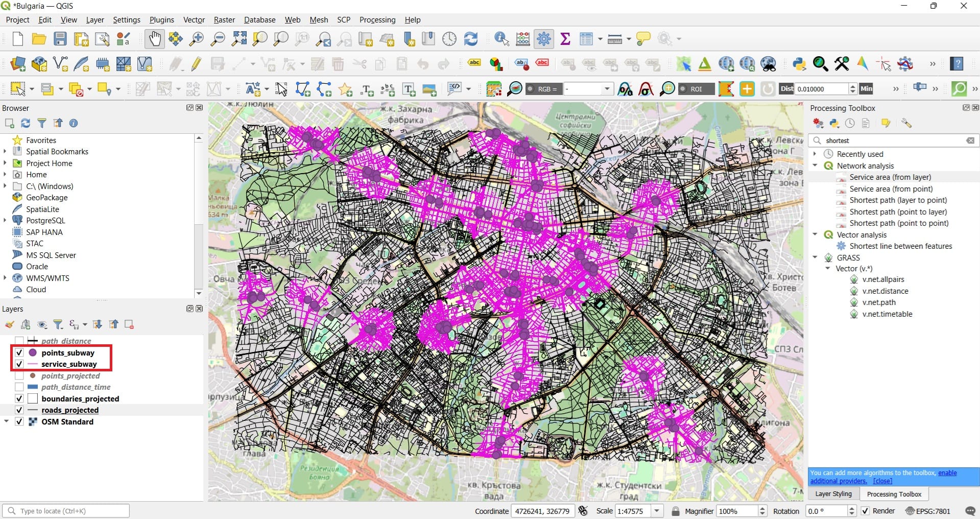
Task: Select the Identify Features tool
Action: point(501,39)
